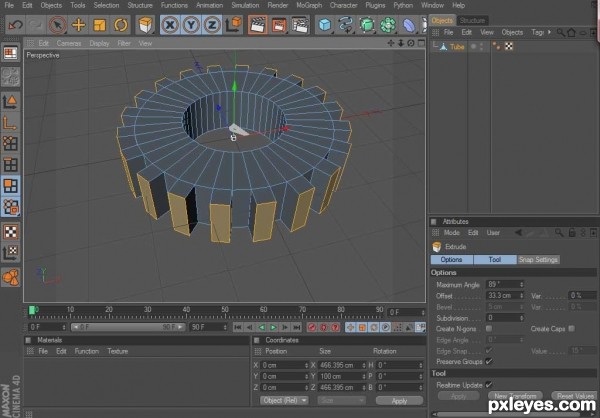This screenshot has width=600, height=418.
Task: Toggle Realtime Update checkbox
Action: tap(489, 384)
